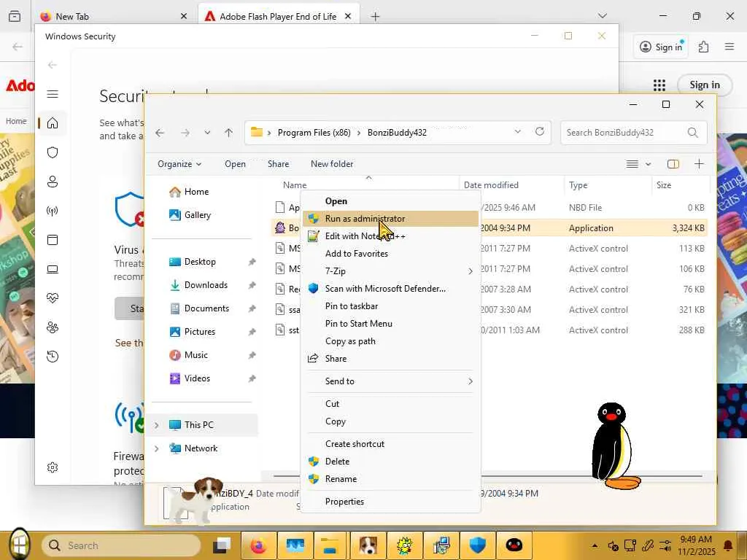Screen dimensions: 747x560
Task: Scan with Microsoft Defender entry
Action: 390,289
